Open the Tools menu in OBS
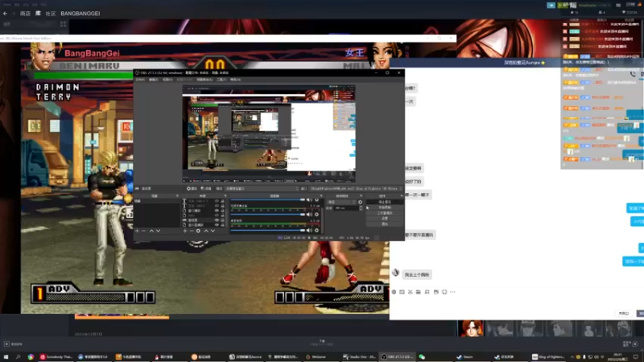 222,79
